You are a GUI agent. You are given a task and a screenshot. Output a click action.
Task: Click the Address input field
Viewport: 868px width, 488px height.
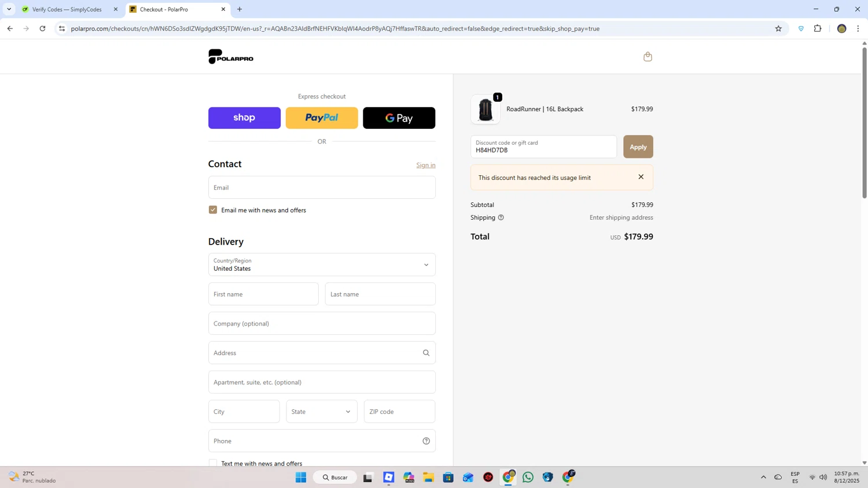[322, 353]
